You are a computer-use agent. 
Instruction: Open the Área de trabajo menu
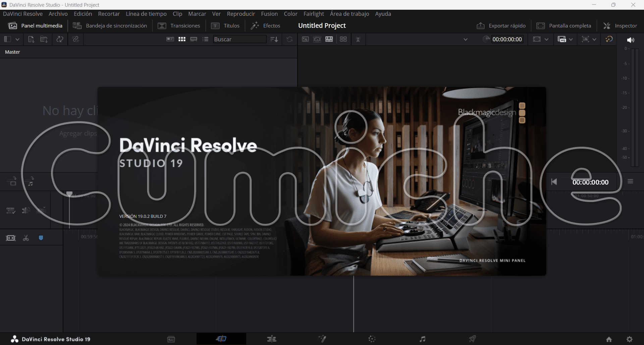tap(350, 14)
